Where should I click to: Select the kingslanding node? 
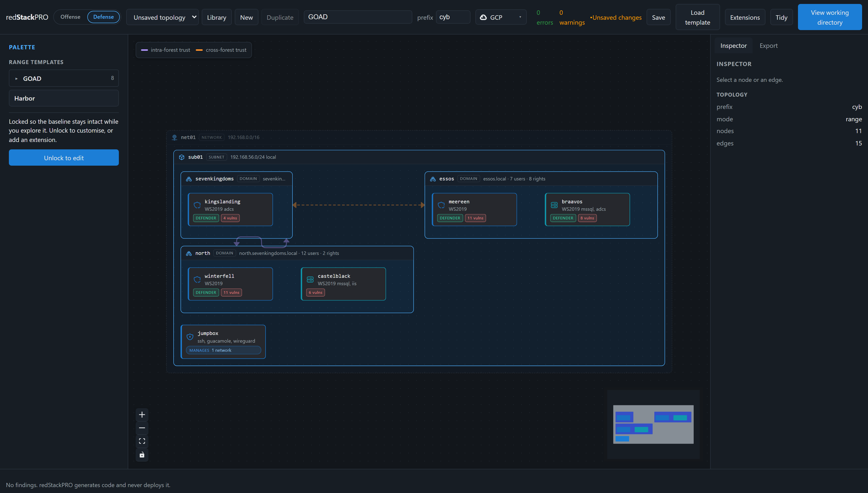230,210
